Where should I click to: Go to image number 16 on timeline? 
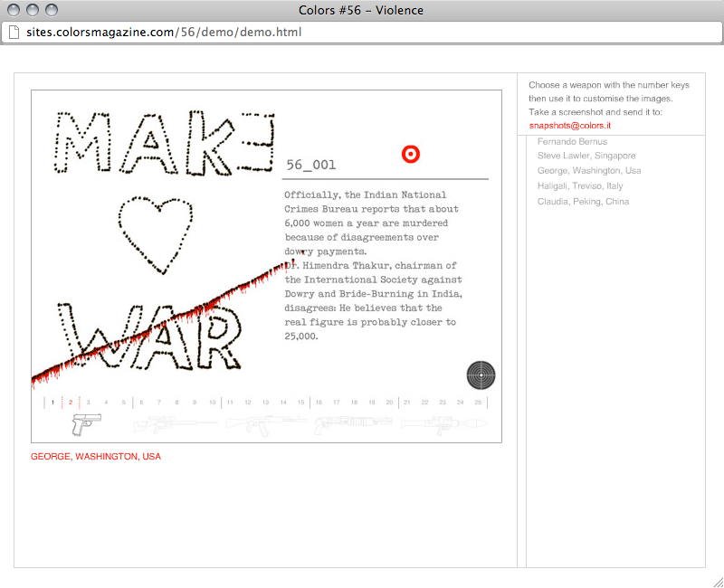tap(319, 403)
